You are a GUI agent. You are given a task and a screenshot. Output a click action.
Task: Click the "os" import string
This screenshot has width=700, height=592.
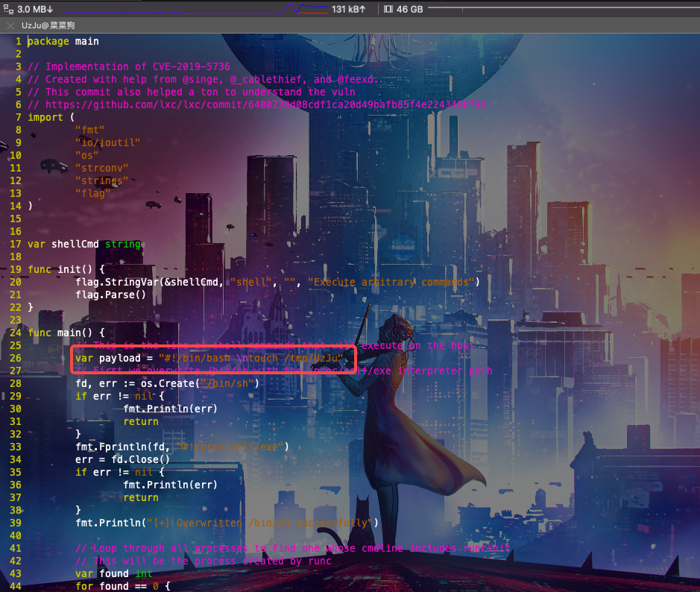point(86,155)
